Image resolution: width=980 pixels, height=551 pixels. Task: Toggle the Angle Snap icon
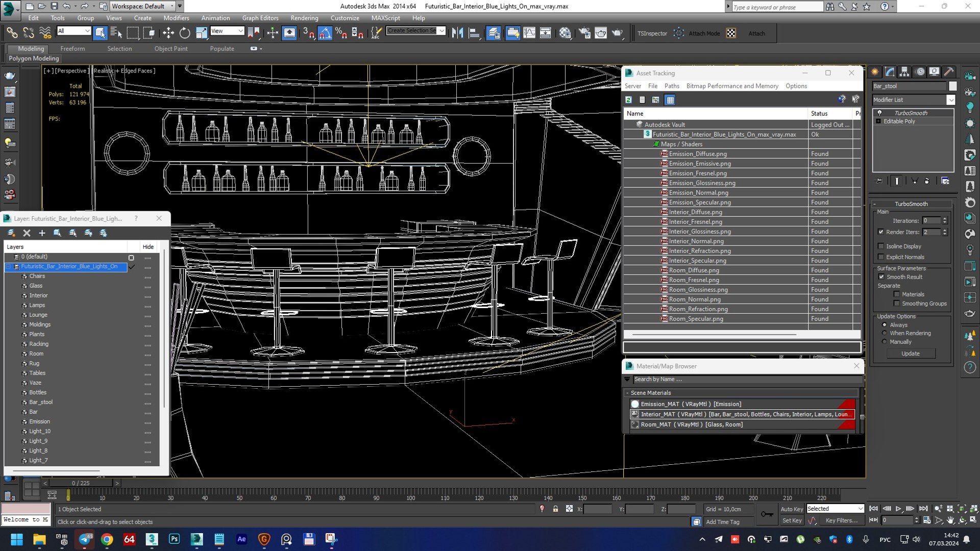325,33
